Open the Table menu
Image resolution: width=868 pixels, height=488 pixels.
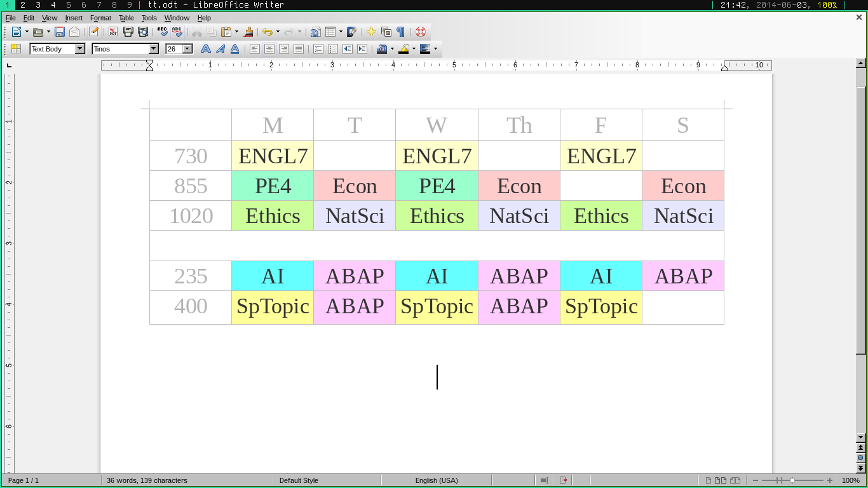pos(126,18)
